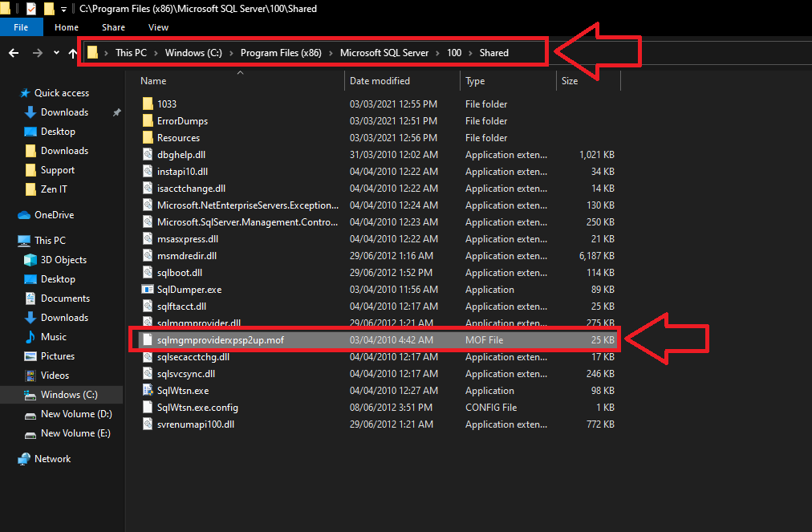Open the Network icon in sidebar
Viewport: 812px width, 532px height.
(24, 459)
